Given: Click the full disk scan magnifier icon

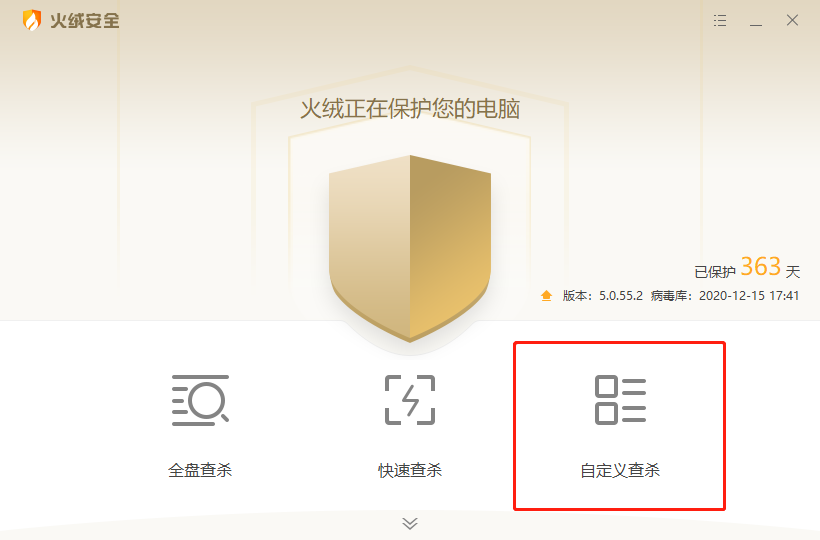Looking at the screenshot, I should (200, 400).
